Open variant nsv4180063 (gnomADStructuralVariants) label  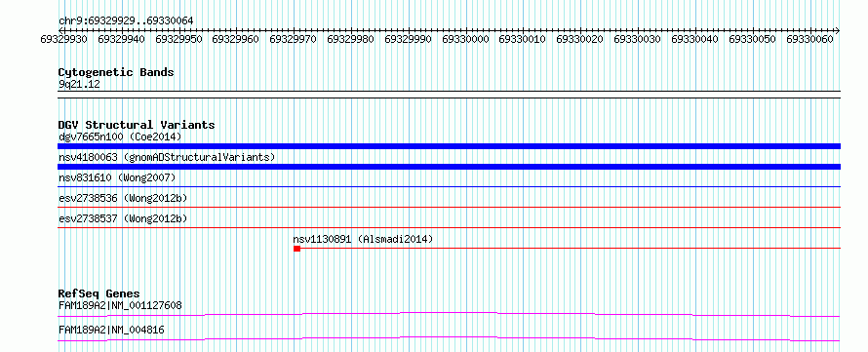(167, 157)
